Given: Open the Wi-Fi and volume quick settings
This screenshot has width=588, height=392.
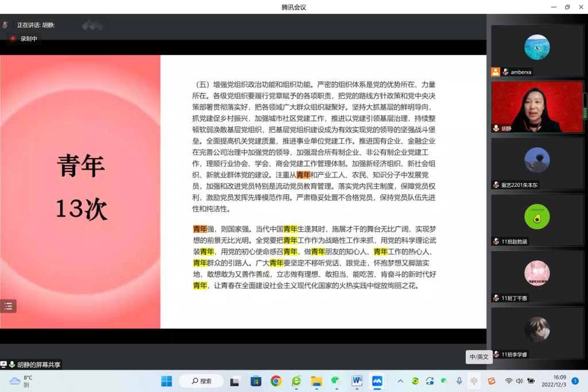Looking at the screenshot, I should coord(519,381).
